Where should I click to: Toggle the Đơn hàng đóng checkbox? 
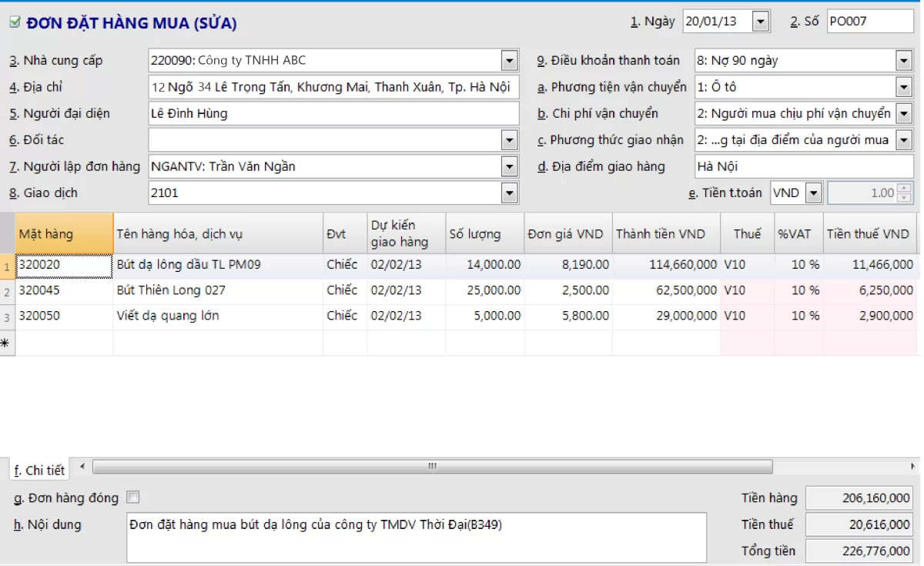(132, 497)
